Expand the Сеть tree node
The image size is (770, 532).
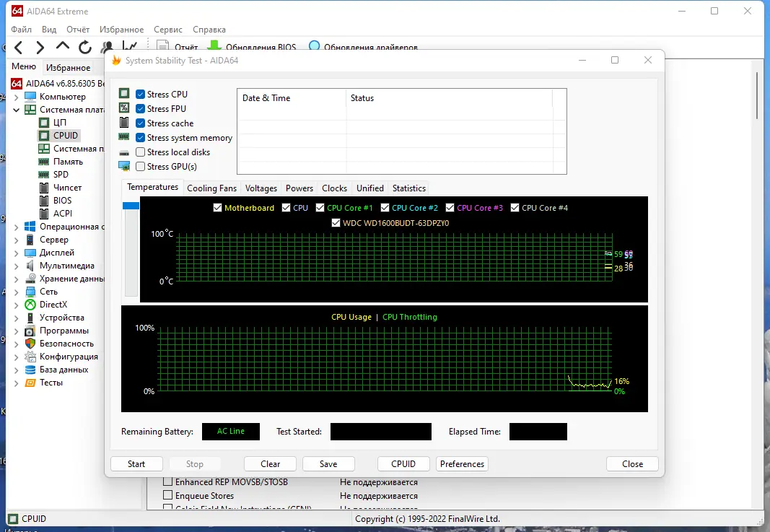coord(16,292)
